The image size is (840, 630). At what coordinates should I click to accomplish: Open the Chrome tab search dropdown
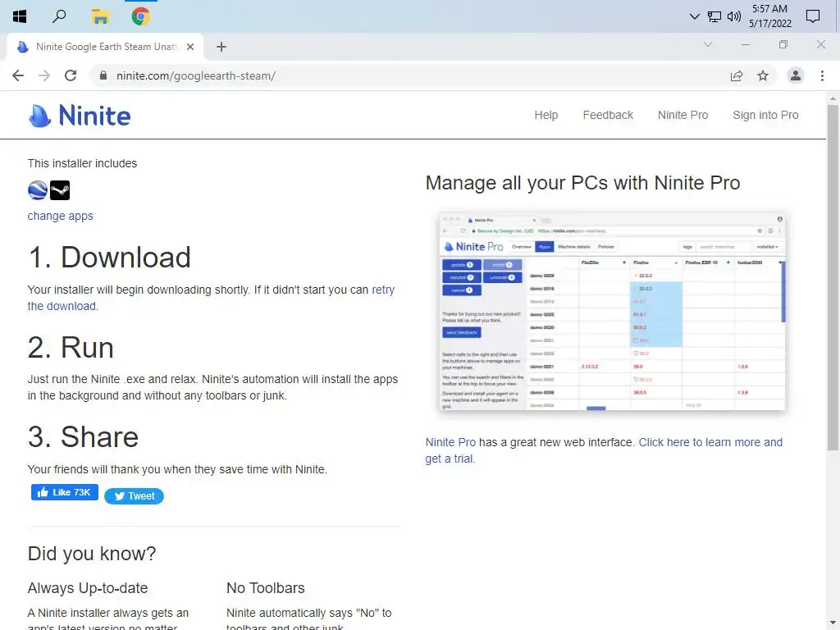708,44
